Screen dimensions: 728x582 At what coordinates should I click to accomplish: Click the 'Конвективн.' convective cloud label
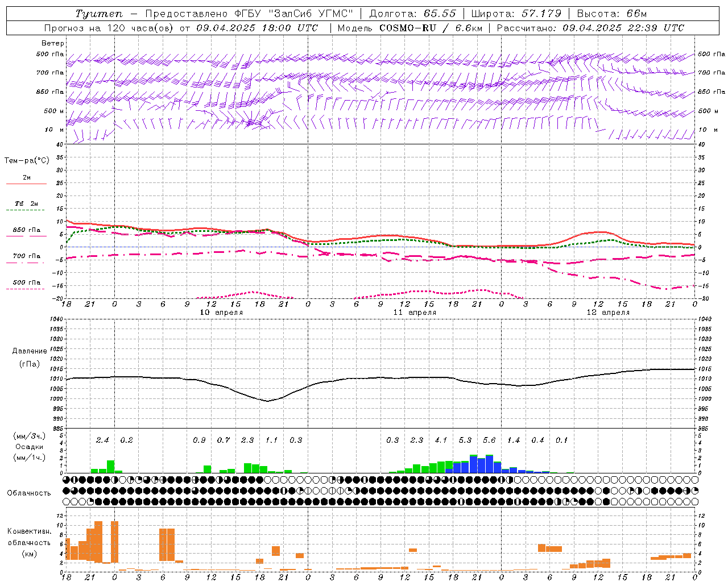click(29, 531)
